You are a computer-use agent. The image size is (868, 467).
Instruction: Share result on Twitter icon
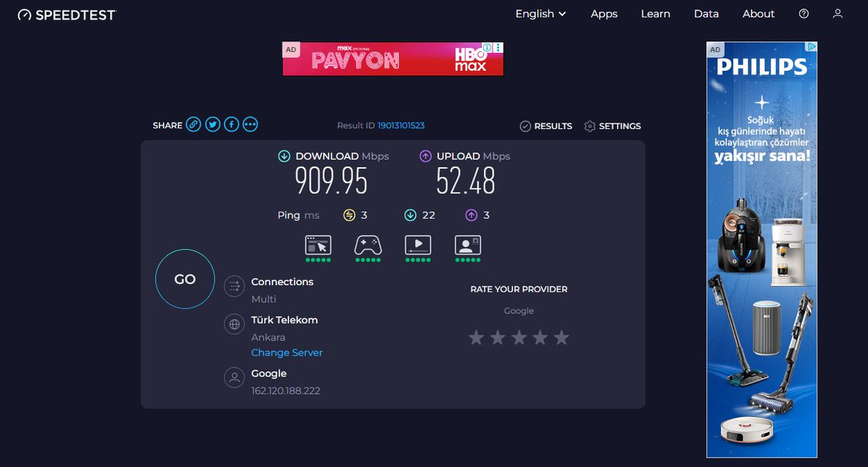(x=212, y=125)
